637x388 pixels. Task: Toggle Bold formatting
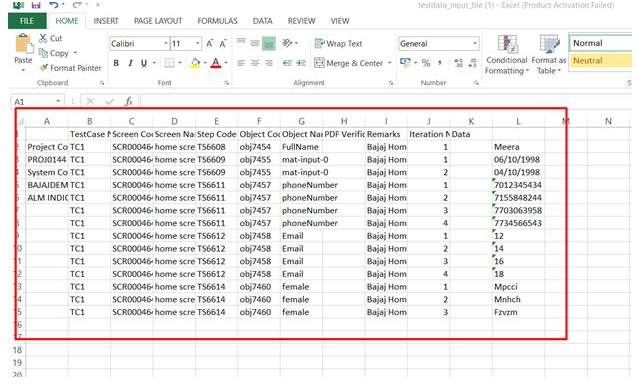116,63
